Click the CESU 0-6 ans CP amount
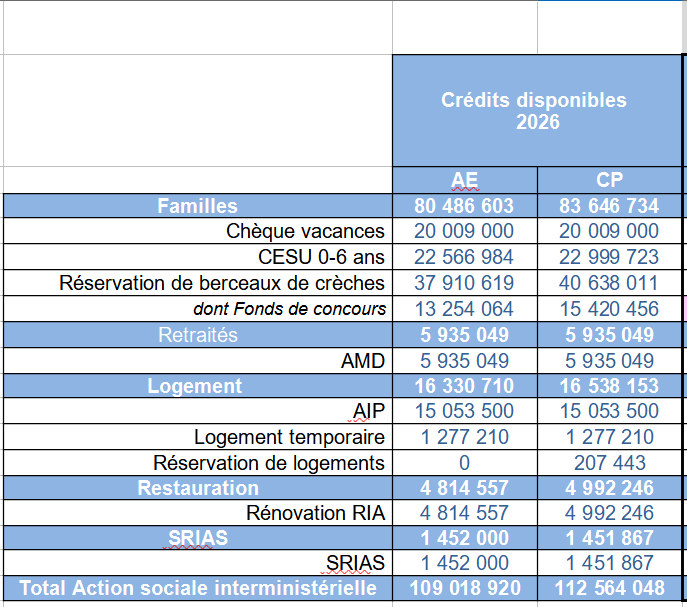This screenshot has height=607, width=687. tap(612, 258)
